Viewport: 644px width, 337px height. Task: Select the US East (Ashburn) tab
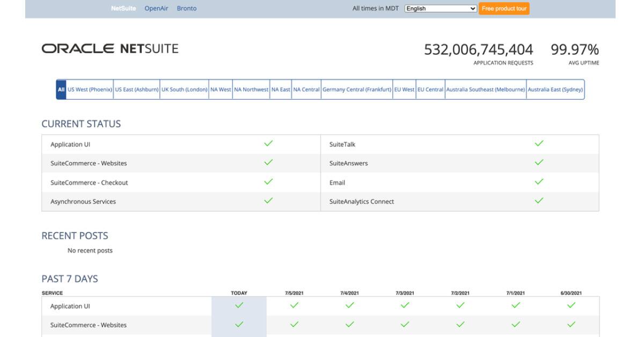click(137, 90)
